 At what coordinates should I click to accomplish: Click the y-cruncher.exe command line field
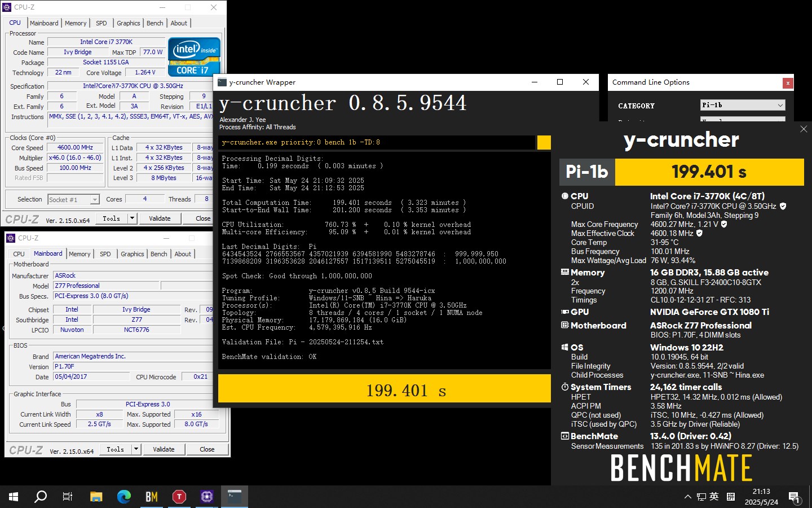pyautogui.click(x=377, y=142)
